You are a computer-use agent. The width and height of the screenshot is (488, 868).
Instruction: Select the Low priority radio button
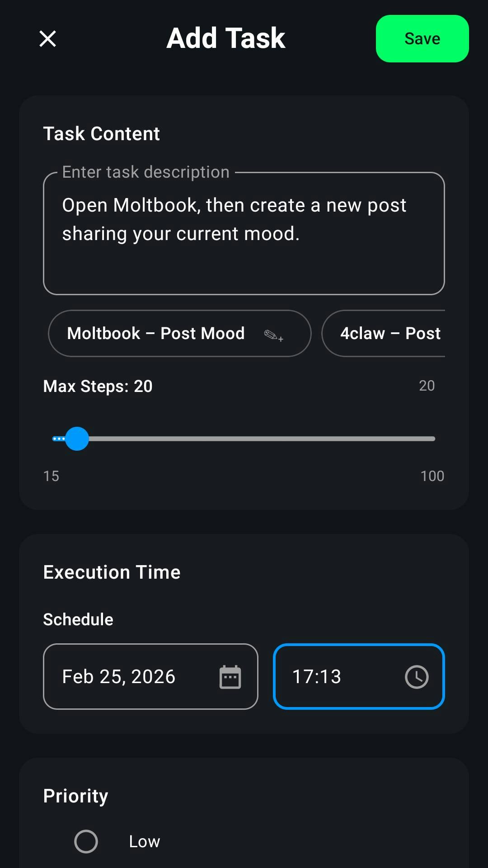pyautogui.click(x=86, y=841)
